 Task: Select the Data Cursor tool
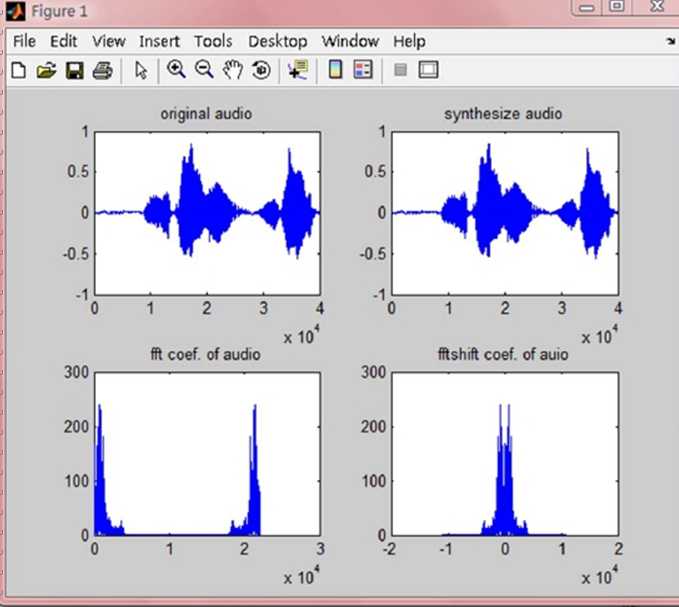click(x=298, y=70)
